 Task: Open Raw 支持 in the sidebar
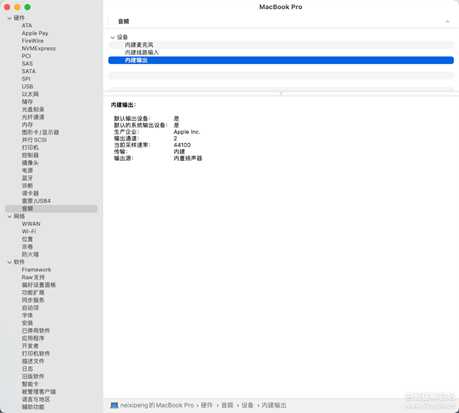click(33, 277)
